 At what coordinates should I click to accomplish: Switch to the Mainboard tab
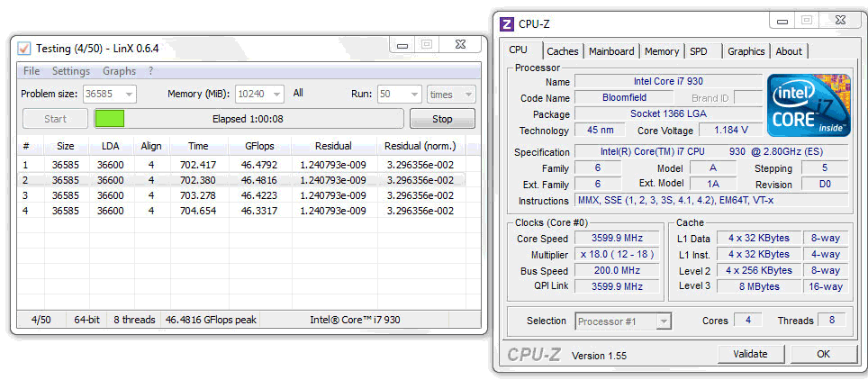[x=611, y=51]
